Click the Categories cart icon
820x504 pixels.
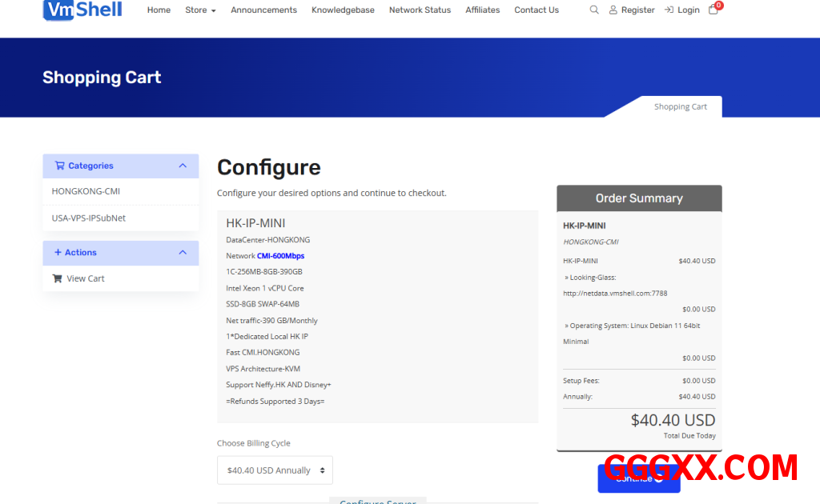(x=59, y=166)
